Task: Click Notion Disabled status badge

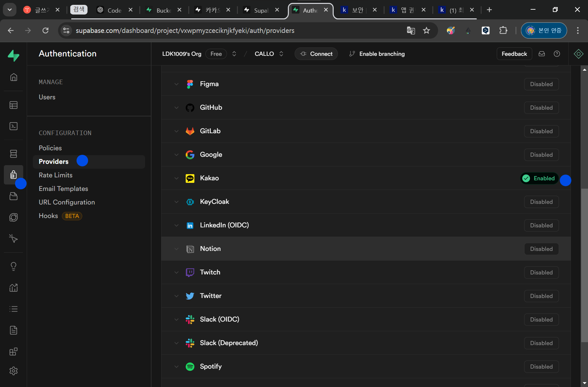Action: pos(541,249)
